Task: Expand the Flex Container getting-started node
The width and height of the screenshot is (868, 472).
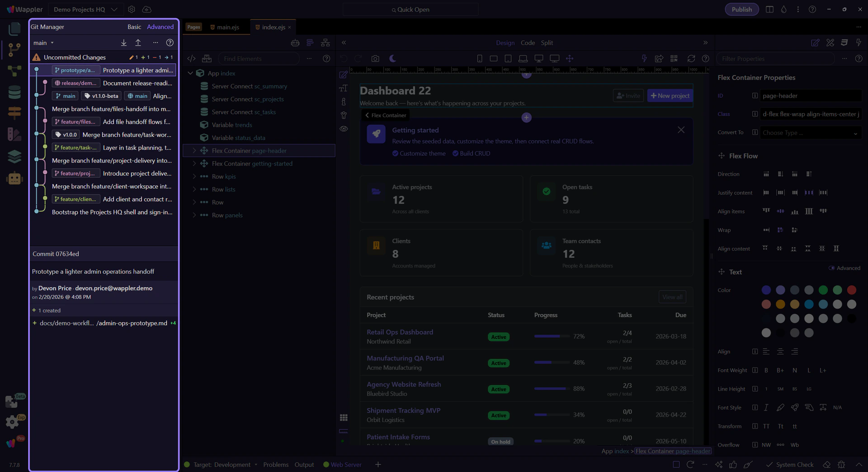Action: click(194, 163)
